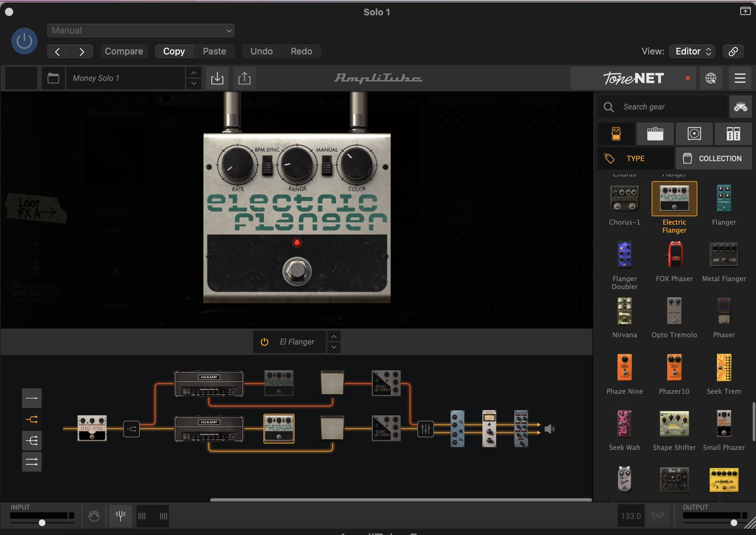Toggle the tuner fork icon
The image size is (756, 535).
(x=121, y=516)
